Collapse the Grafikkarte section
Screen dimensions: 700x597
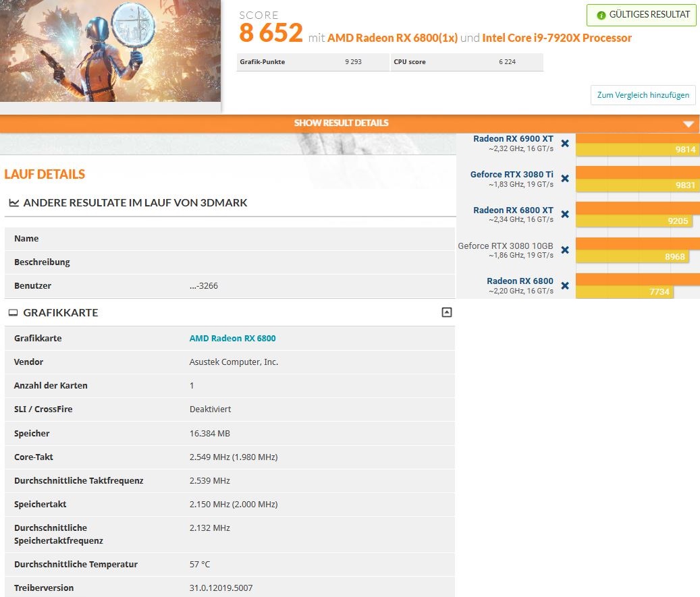tap(446, 312)
